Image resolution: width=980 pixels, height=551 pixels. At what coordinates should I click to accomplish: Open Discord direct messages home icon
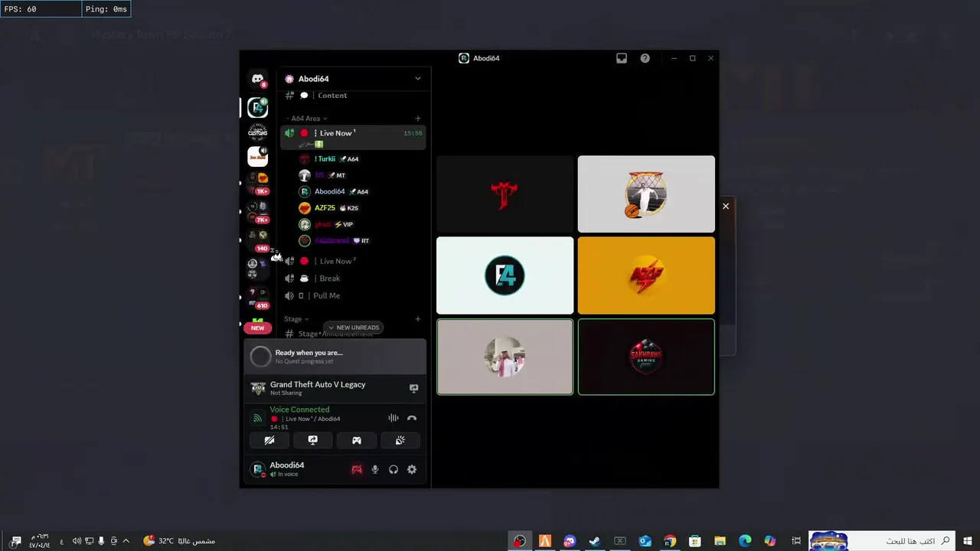(x=258, y=79)
